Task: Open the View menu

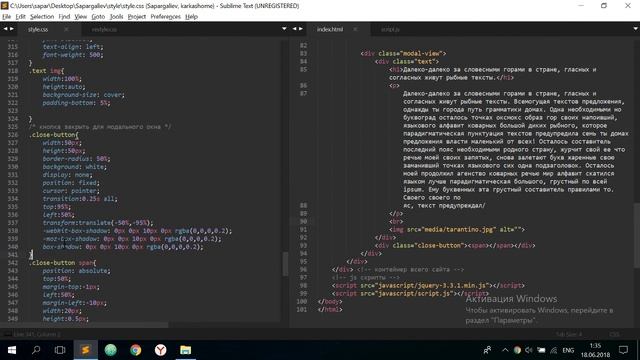Action: click(x=80, y=17)
